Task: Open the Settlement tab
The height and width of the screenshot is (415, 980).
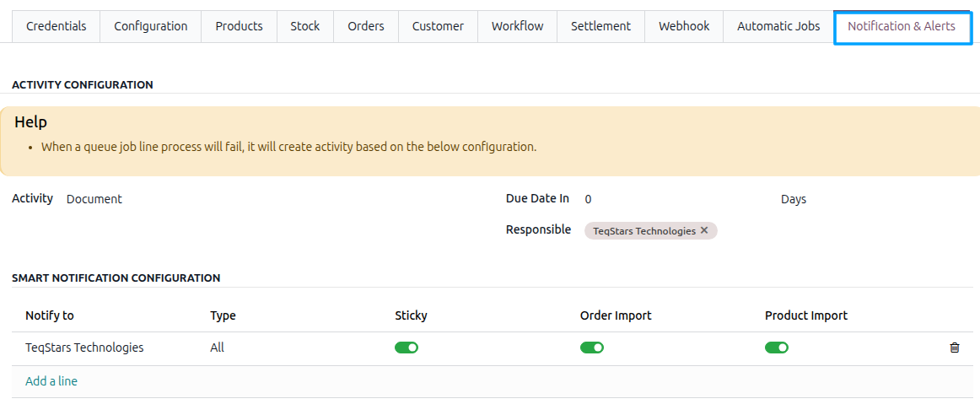Action: point(600,26)
